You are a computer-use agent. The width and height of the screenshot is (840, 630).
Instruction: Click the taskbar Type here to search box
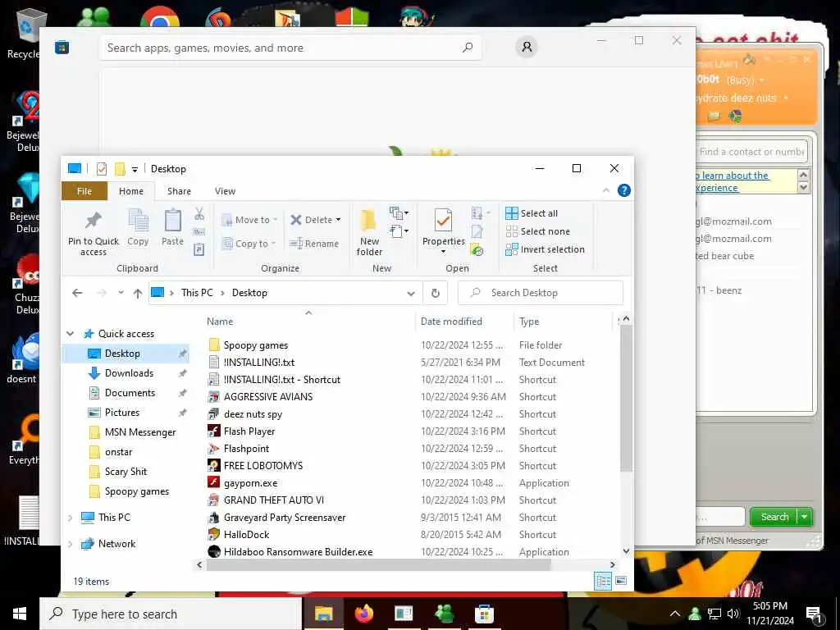[171, 614]
